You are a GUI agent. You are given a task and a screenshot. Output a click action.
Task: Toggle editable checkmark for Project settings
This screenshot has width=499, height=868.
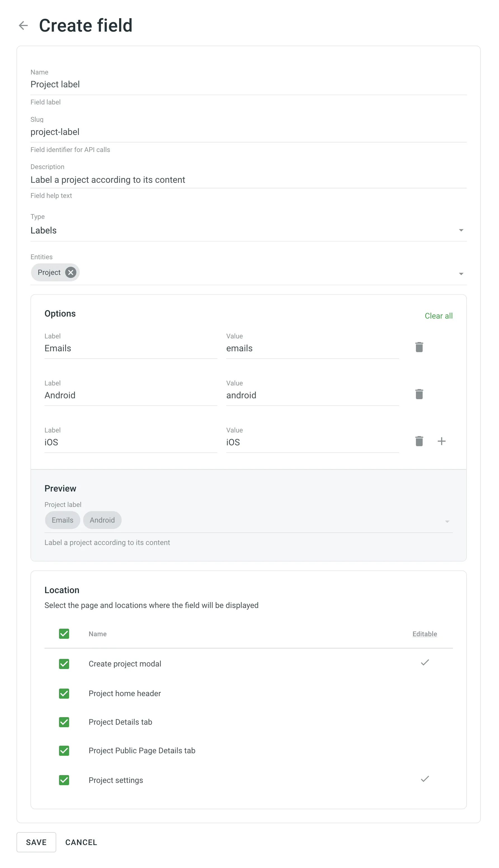point(425,779)
